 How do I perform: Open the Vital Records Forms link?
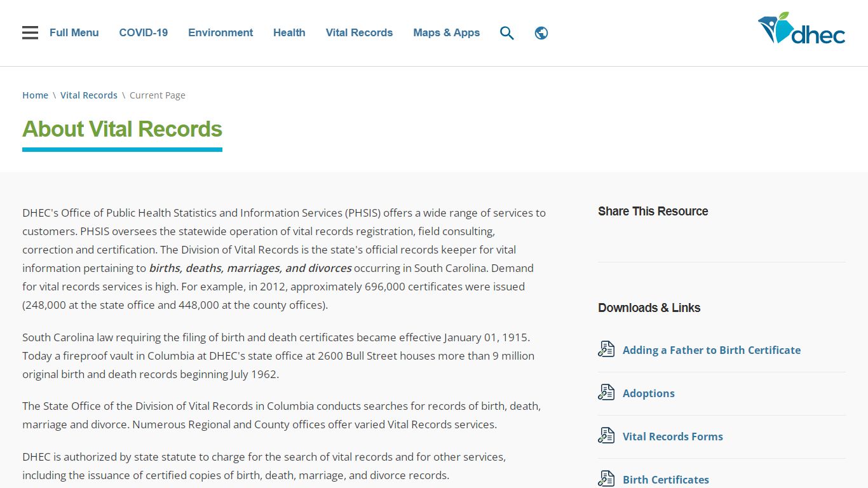pos(673,437)
